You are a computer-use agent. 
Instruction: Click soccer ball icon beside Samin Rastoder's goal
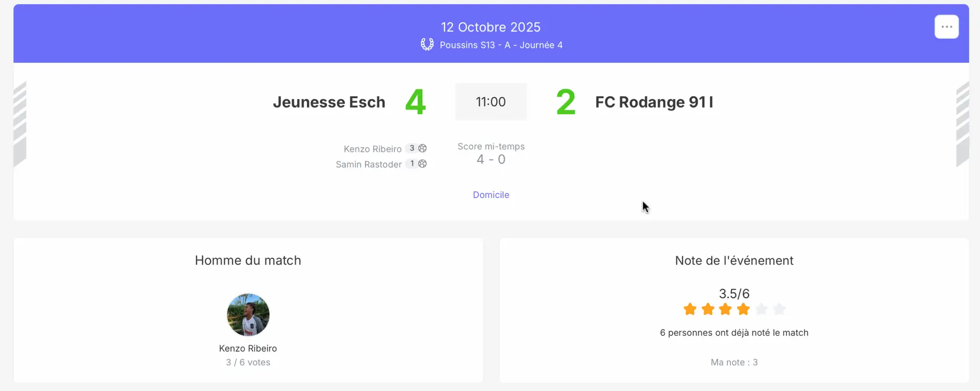pos(423,164)
